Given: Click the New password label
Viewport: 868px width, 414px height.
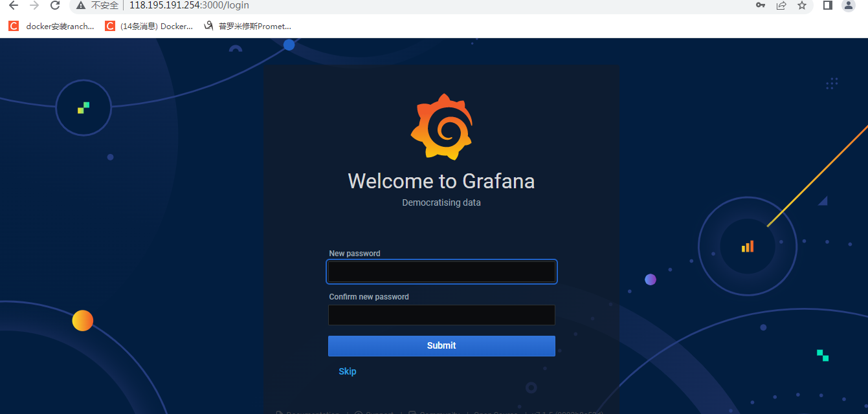Looking at the screenshot, I should pyautogui.click(x=355, y=254).
